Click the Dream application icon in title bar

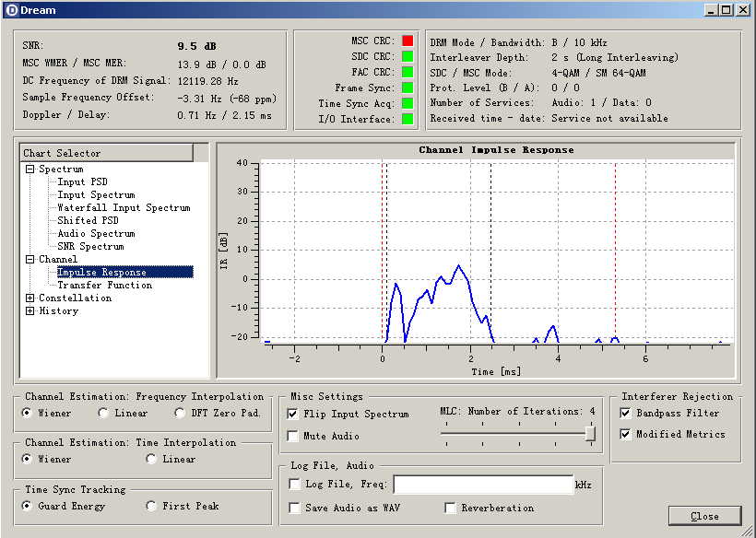click(x=10, y=10)
